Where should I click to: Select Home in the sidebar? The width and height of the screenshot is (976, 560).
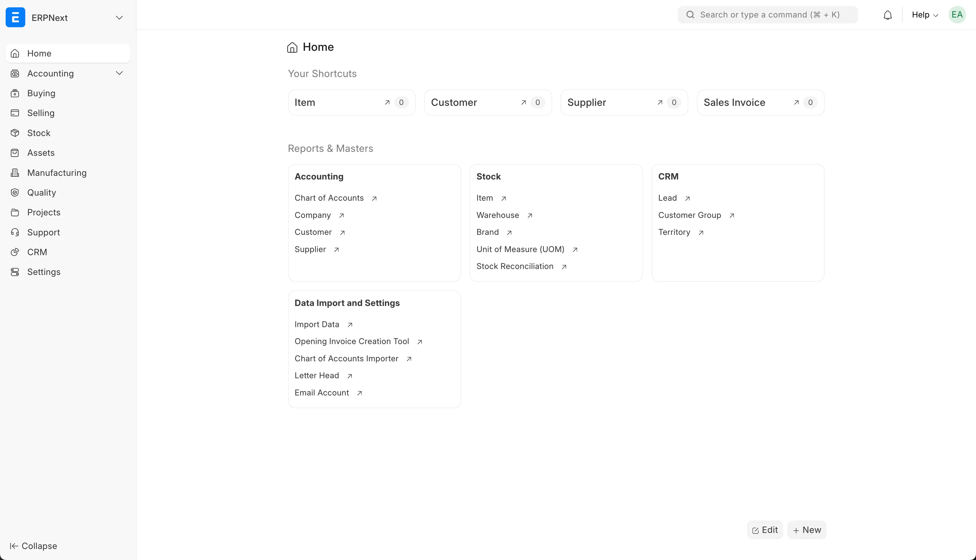coord(68,53)
